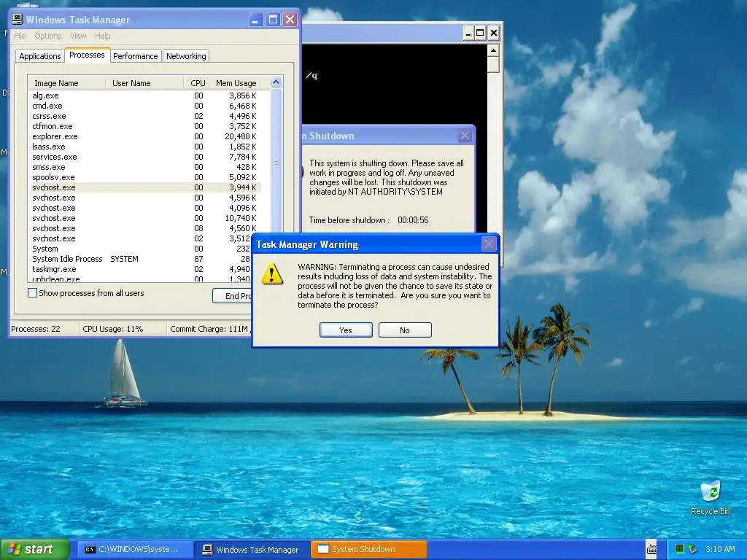Select the spoolsv.exe process
747x560 pixels.
pos(145,177)
